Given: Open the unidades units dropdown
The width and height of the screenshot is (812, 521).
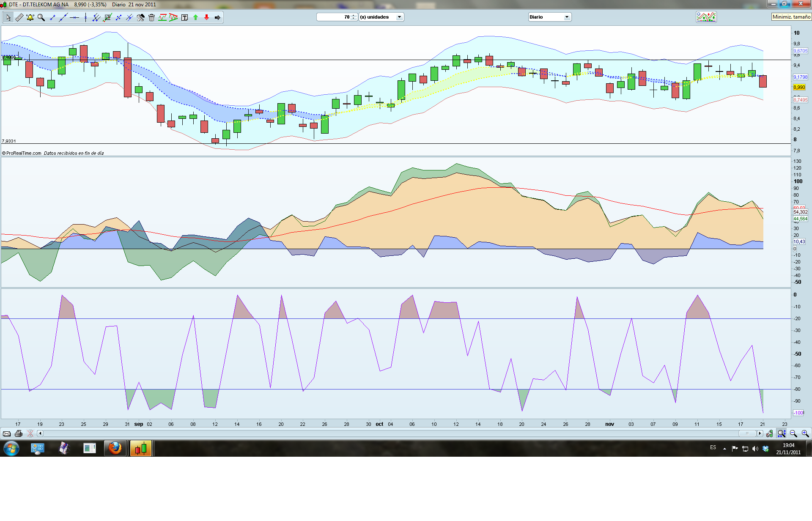Looking at the screenshot, I should coord(399,17).
